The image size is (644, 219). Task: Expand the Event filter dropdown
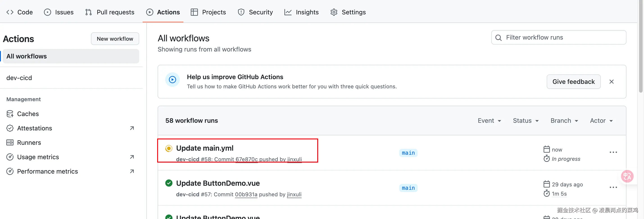(489, 121)
